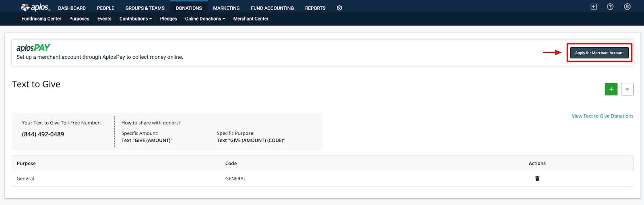This screenshot has width=644, height=205.
Task: Add a new Text to Give code
Action: 611,89
